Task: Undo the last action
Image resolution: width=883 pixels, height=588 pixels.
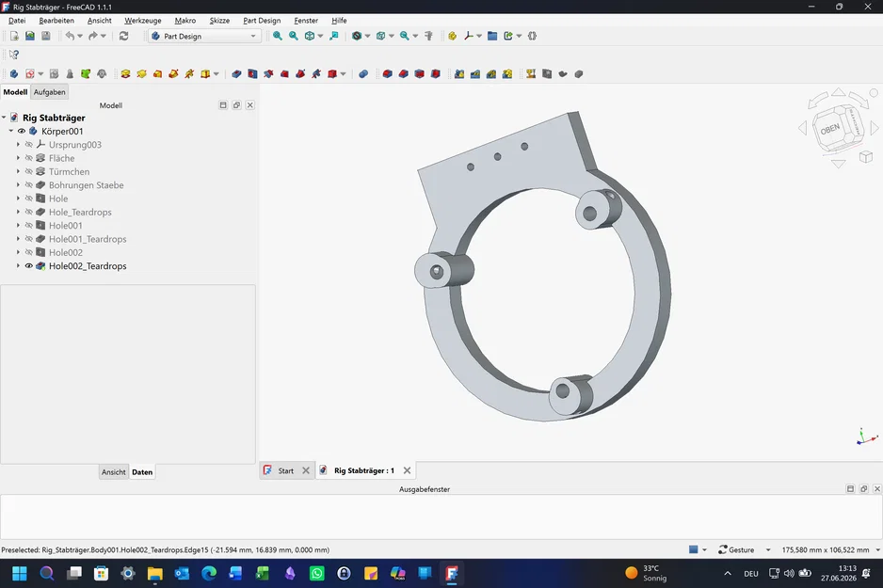Action: point(70,36)
